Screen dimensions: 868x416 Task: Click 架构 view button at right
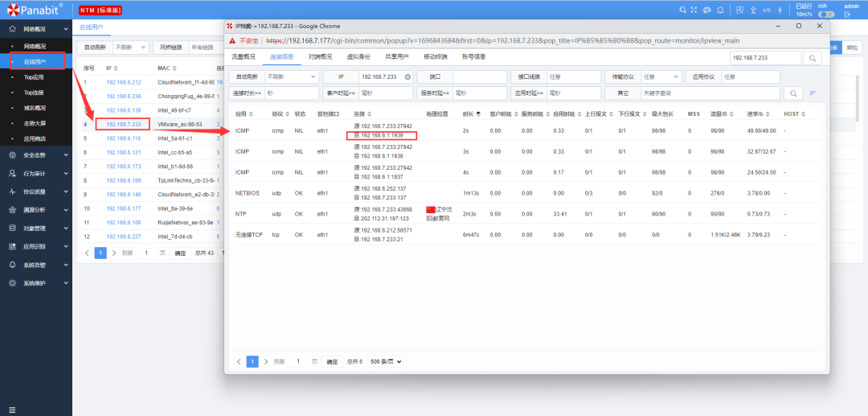853,48
